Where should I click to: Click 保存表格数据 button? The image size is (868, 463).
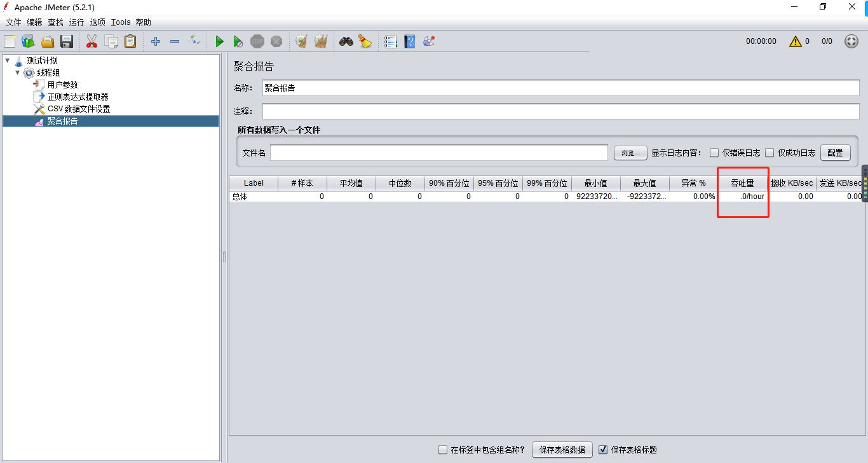tap(562, 450)
